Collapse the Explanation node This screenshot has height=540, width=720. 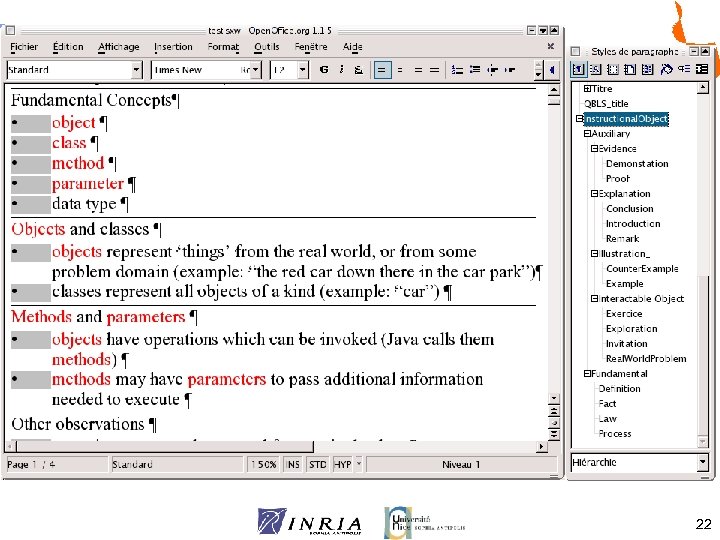pos(594,194)
